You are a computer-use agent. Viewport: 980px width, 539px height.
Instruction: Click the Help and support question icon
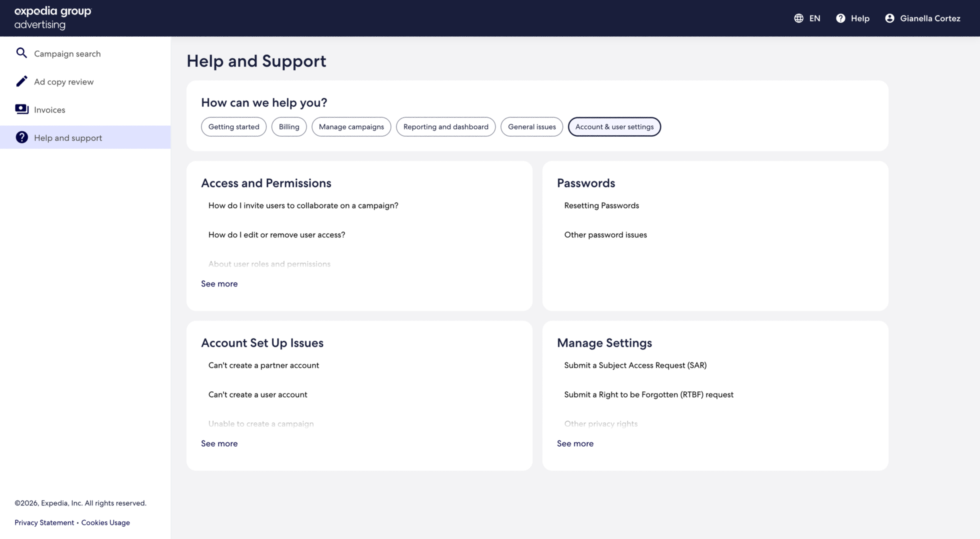pos(22,137)
